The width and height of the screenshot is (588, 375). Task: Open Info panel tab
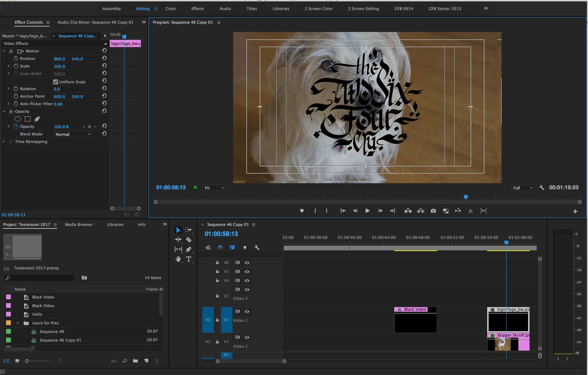pyautogui.click(x=142, y=224)
